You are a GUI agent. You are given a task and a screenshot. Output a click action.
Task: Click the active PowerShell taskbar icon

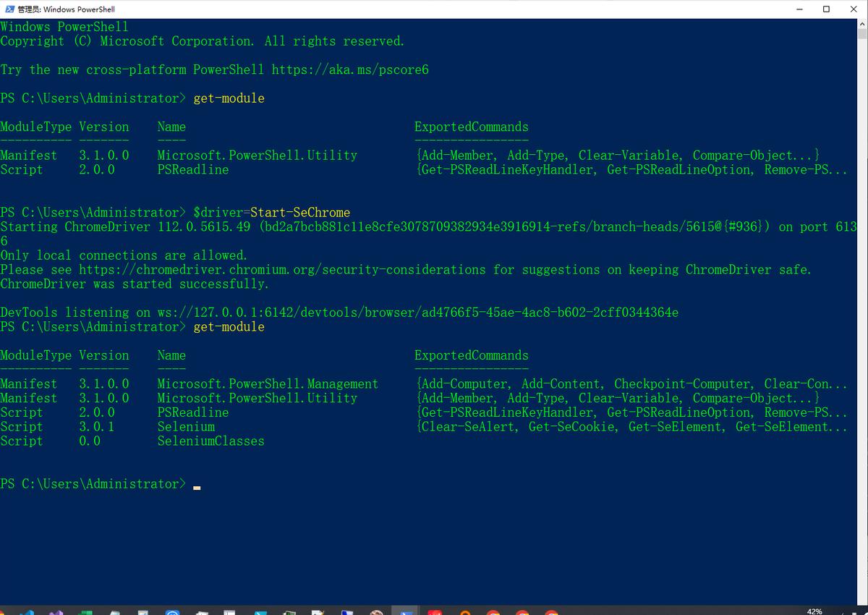click(x=407, y=612)
